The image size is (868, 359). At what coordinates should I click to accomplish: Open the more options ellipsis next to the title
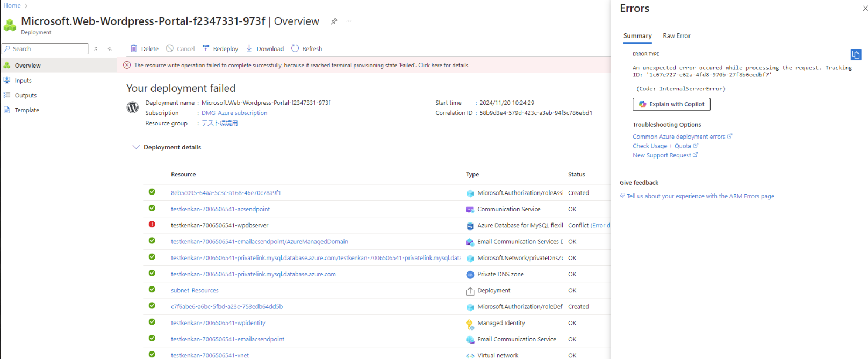[349, 21]
